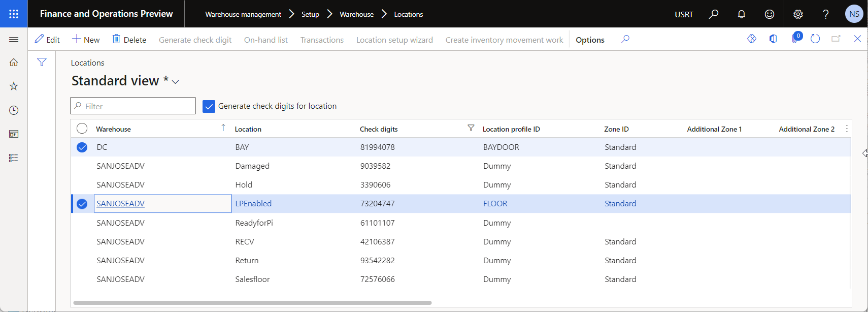This screenshot has width=868, height=312.
Task: Click the Delete button
Action: coord(129,40)
